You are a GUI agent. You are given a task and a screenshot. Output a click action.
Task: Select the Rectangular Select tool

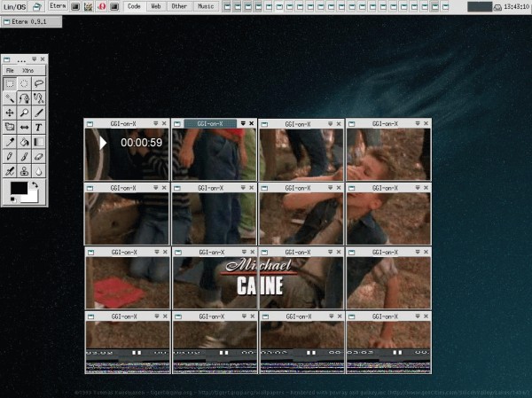(10, 83)
